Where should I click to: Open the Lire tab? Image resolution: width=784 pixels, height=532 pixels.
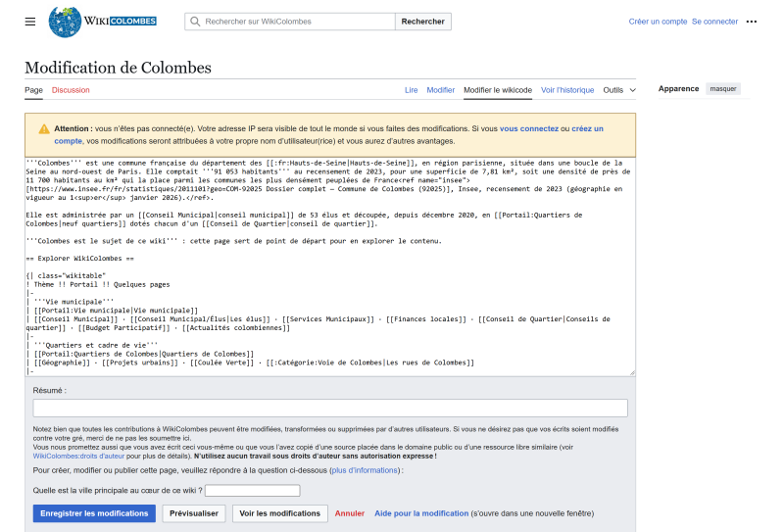[411, 90]
